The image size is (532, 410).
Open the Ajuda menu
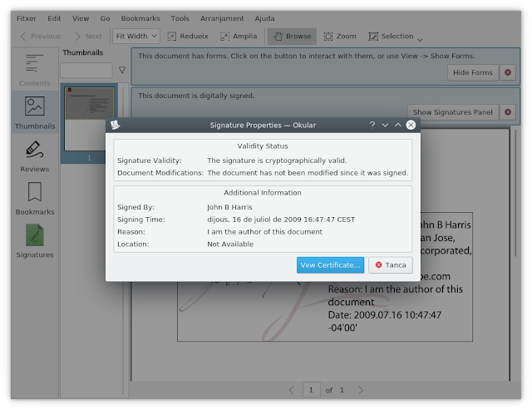[264, 18]
